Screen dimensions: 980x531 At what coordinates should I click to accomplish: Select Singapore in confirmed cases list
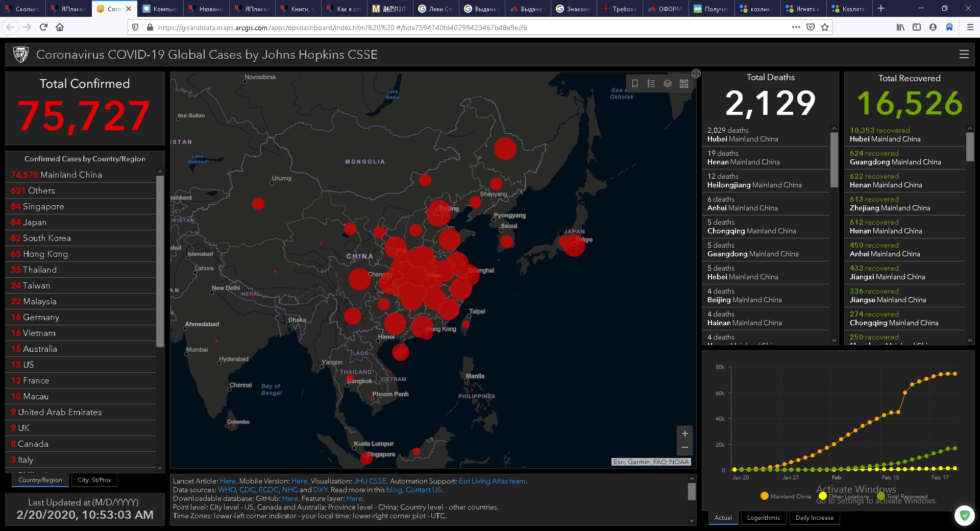pos(81,206)
